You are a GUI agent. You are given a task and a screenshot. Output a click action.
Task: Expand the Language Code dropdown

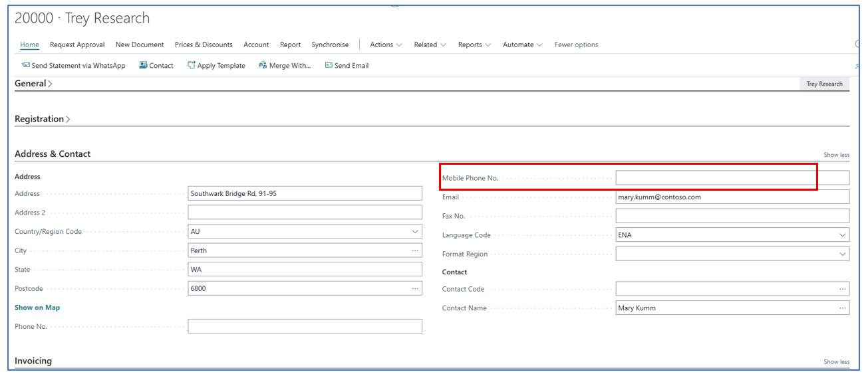[x=843, y=235]
